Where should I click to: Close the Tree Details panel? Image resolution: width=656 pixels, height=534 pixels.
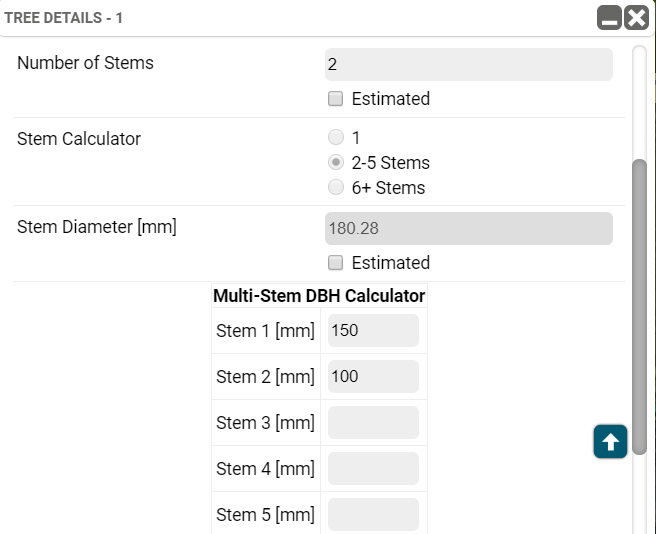(x=636, y=18)
